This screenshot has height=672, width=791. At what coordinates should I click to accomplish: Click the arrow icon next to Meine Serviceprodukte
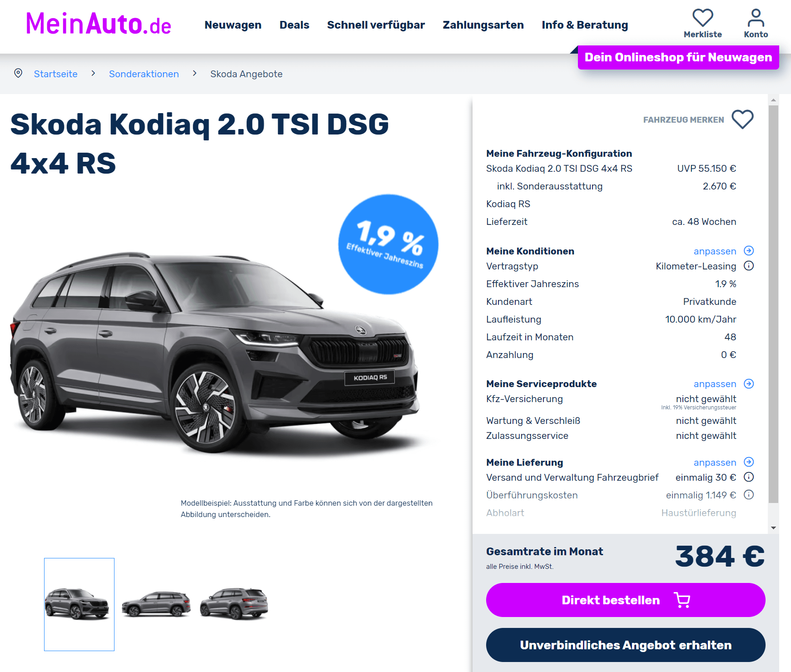(749, 384)
